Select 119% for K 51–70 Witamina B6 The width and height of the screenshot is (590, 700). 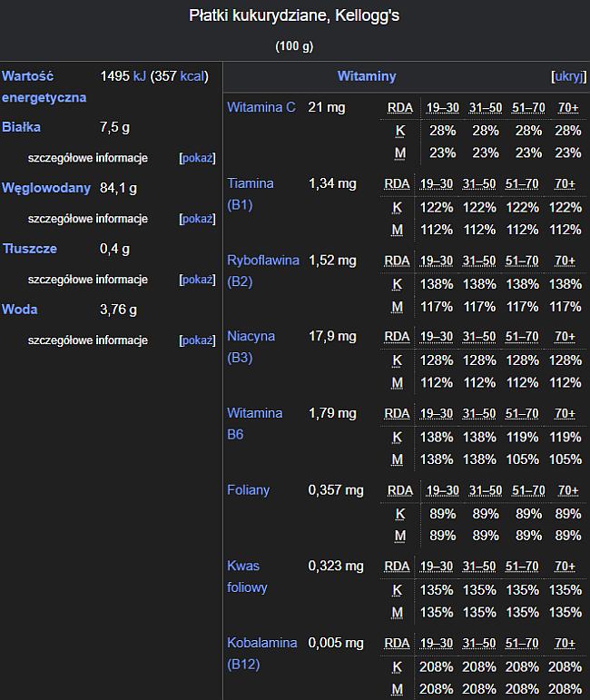pyautogui.click(x=523, y=437)
